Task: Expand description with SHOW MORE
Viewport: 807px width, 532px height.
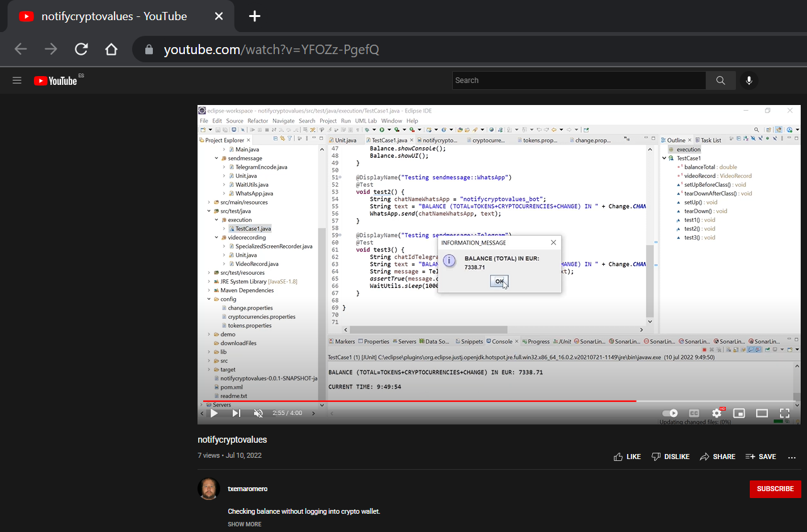Action: click(x=245, y=524)
